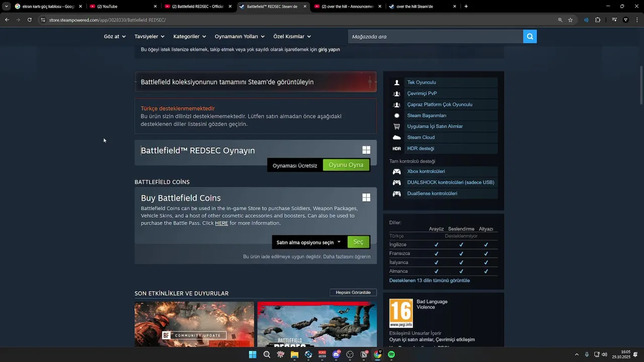The image size is (644, 362).
Task: Click the Xbox kontrolcüleri gamepad icon
Action: [x=397, y=171]
